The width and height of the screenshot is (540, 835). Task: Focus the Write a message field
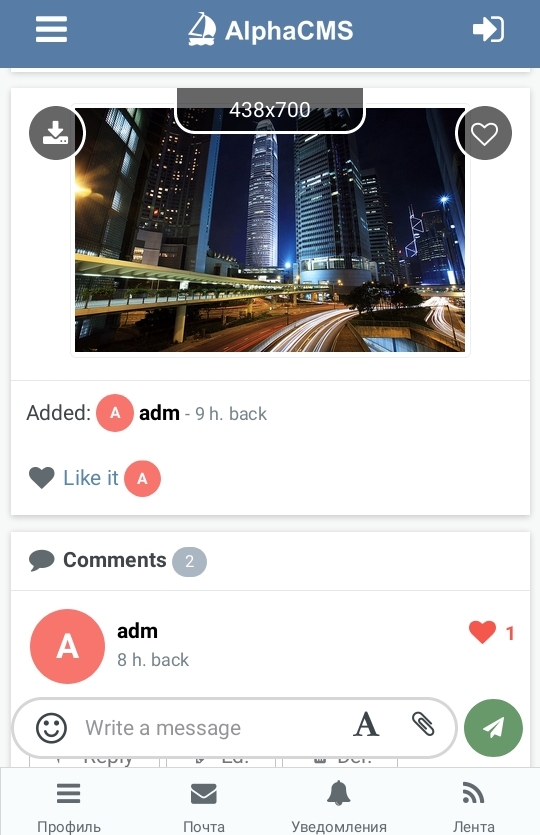pyautogui.click(x=213, y=728)
